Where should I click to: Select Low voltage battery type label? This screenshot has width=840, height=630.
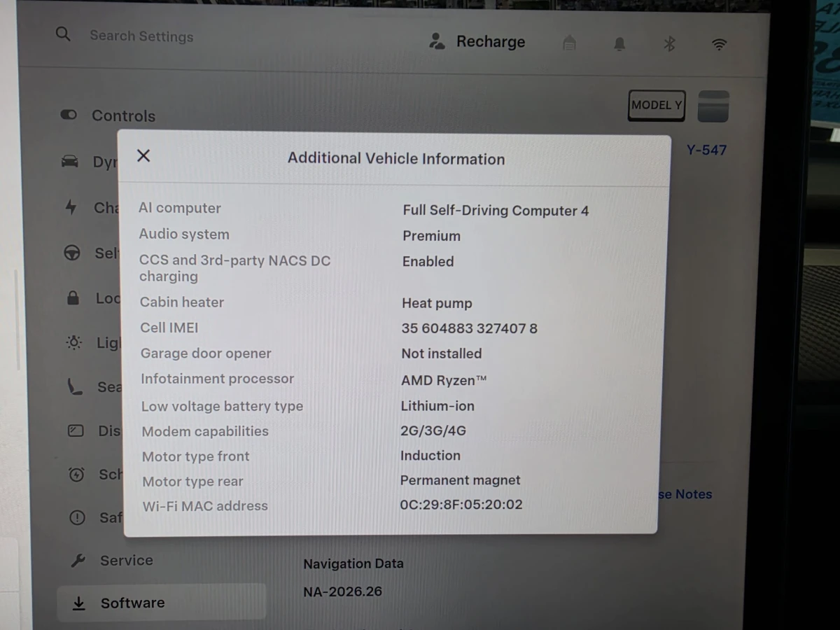point(222,406)
